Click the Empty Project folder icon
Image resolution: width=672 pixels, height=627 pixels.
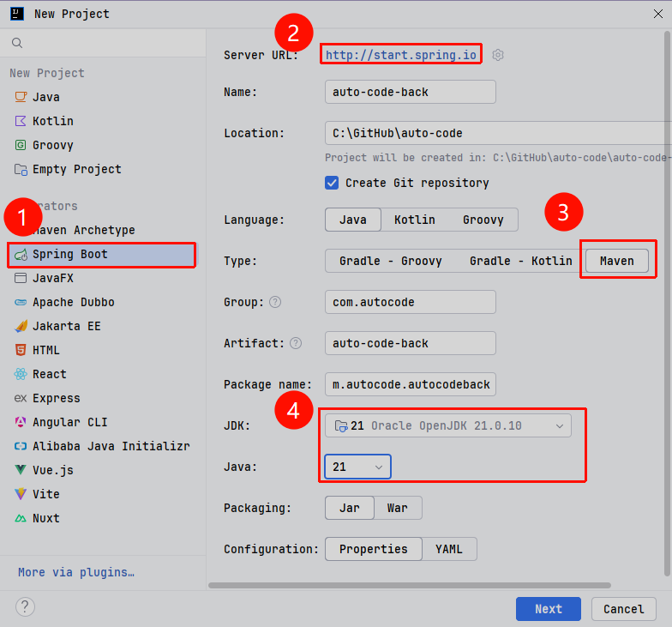21,170
